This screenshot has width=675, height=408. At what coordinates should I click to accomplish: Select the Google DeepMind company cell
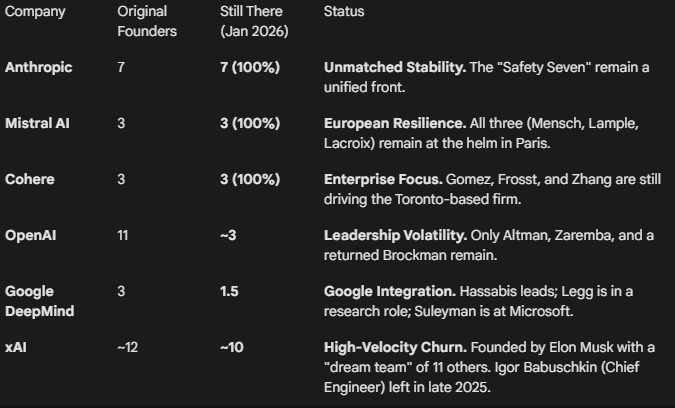(x=40, y=300)
